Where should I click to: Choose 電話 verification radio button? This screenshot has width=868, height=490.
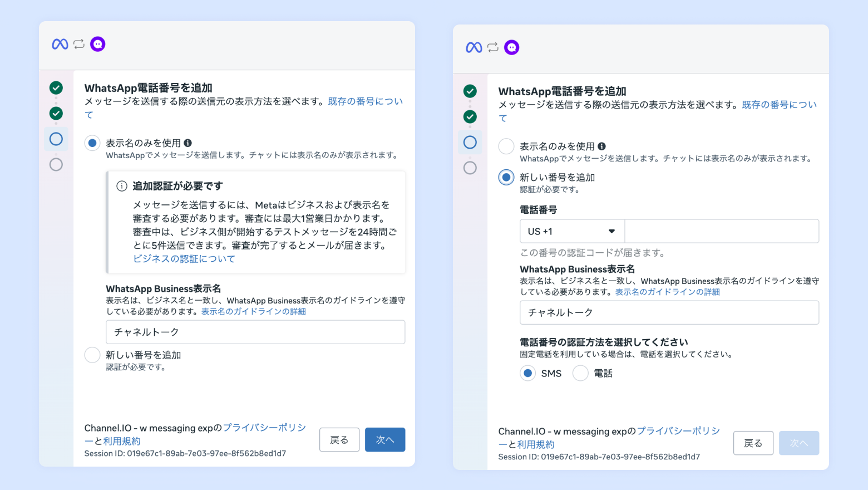tap(580, 373)
